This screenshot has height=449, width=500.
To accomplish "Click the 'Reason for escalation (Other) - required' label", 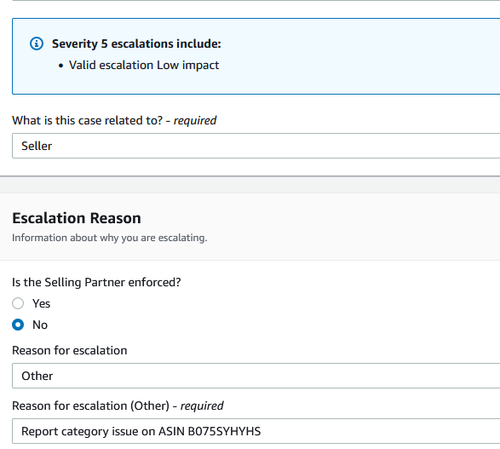I will pos(118,406).
